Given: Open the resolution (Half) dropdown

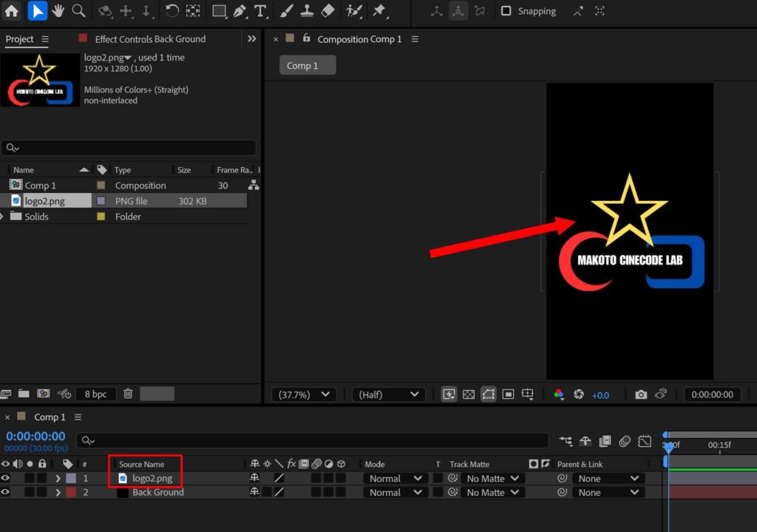Looking at the screenshot, I should [388, 395].
